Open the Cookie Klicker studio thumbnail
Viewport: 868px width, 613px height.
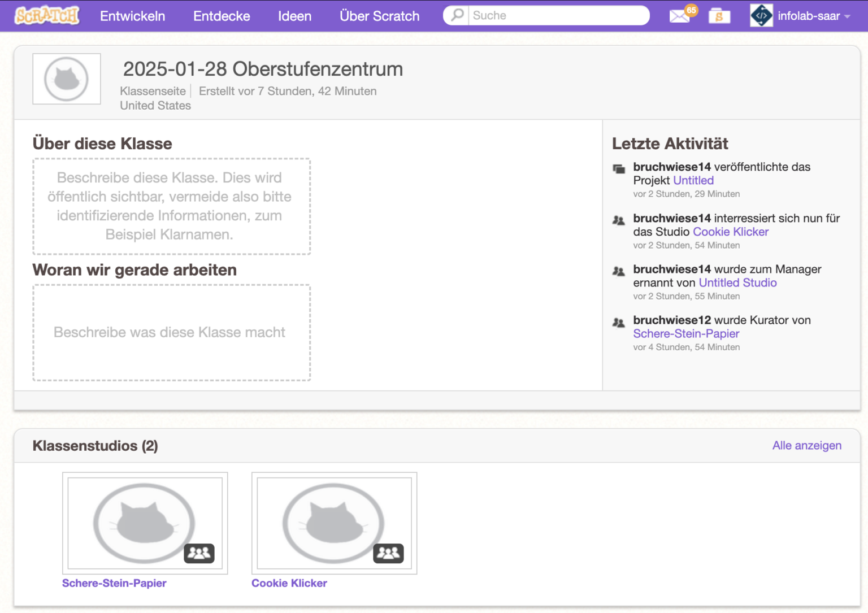coord(334,523)
